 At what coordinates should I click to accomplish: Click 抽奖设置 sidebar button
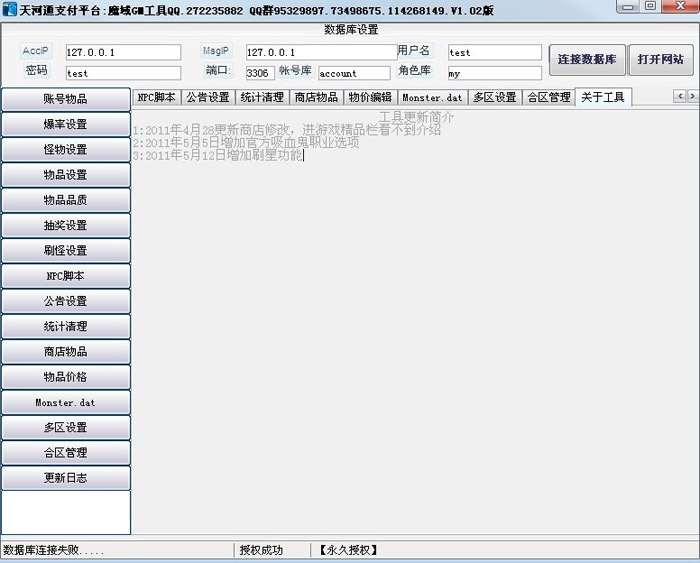65,225
